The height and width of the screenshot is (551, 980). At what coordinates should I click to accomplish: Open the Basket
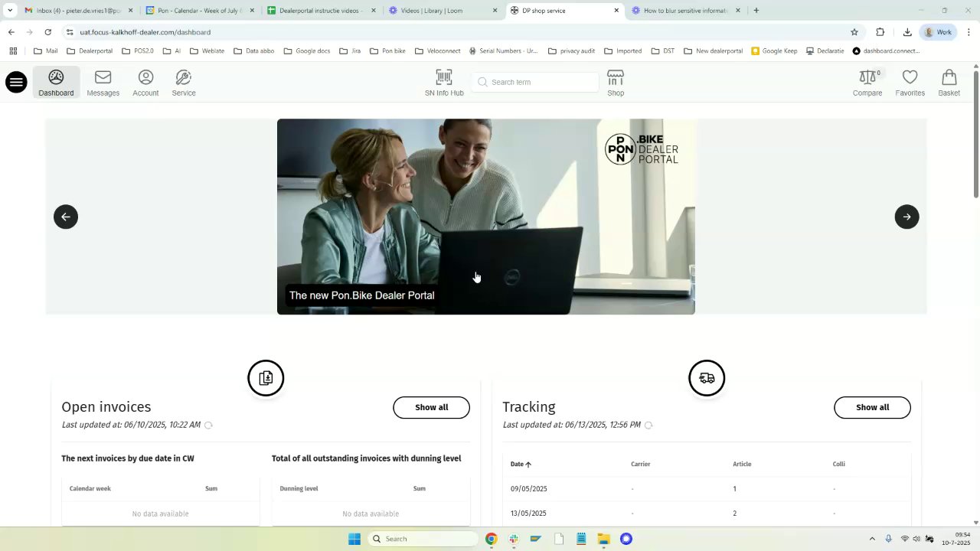949,83
